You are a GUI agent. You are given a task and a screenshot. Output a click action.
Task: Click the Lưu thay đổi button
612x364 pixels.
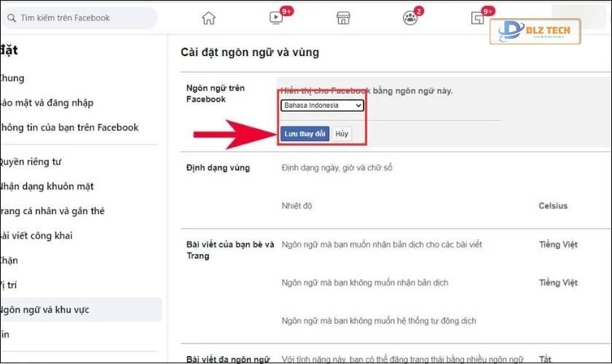pos(305,134)
